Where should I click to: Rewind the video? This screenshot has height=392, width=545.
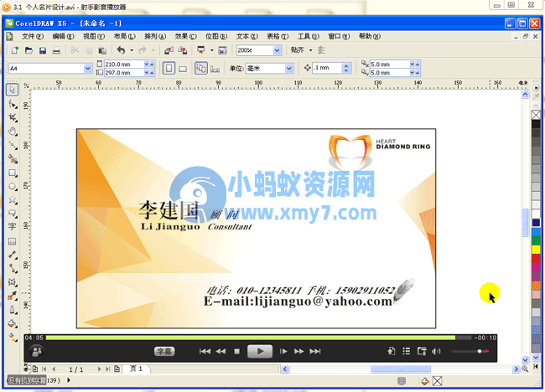click(x=221, y=352)
